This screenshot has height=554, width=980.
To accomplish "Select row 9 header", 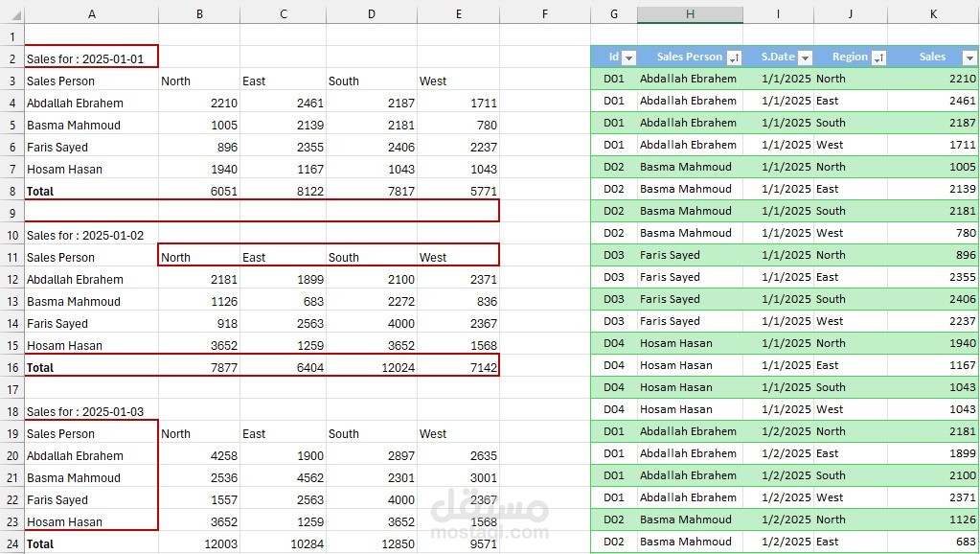I will 12,213.
